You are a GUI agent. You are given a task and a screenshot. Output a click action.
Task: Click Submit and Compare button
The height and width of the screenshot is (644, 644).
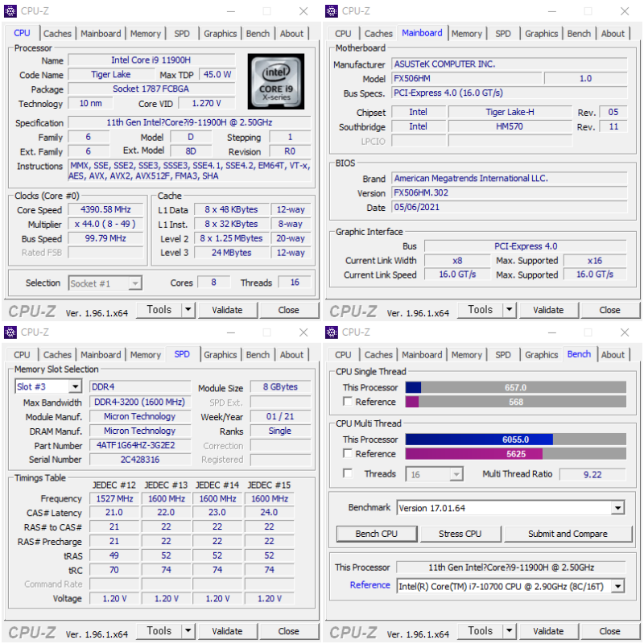[x=568, y=534]
